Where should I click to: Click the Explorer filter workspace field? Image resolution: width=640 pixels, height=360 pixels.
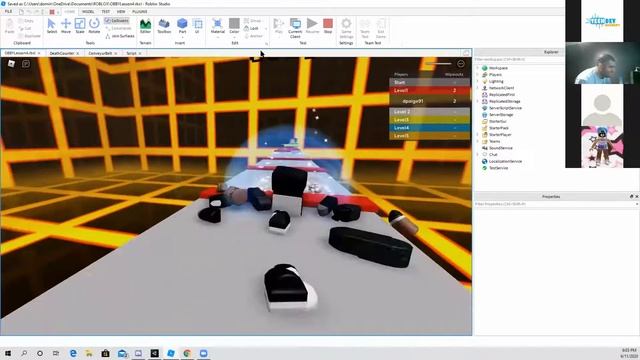tap(518, 60)
